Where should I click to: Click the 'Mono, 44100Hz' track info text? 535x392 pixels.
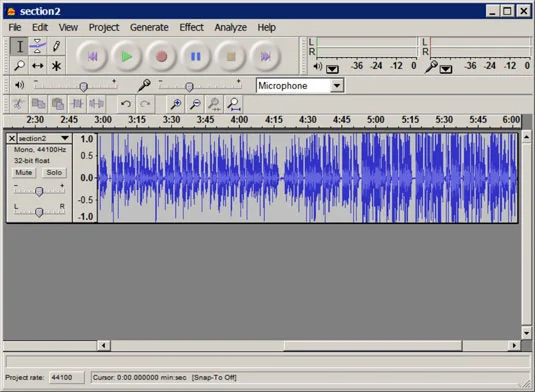point(40,149)
